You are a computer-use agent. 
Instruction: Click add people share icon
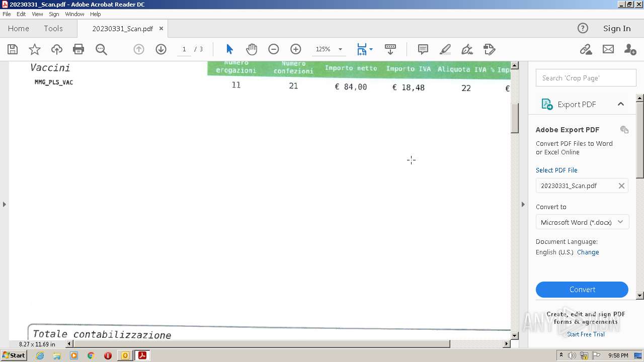(630, 49)
